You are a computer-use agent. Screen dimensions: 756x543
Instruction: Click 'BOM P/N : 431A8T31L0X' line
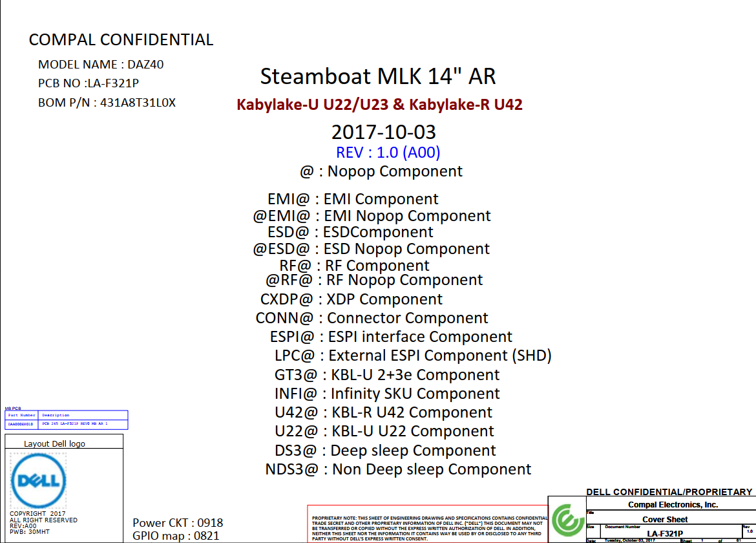coord(107,102)
